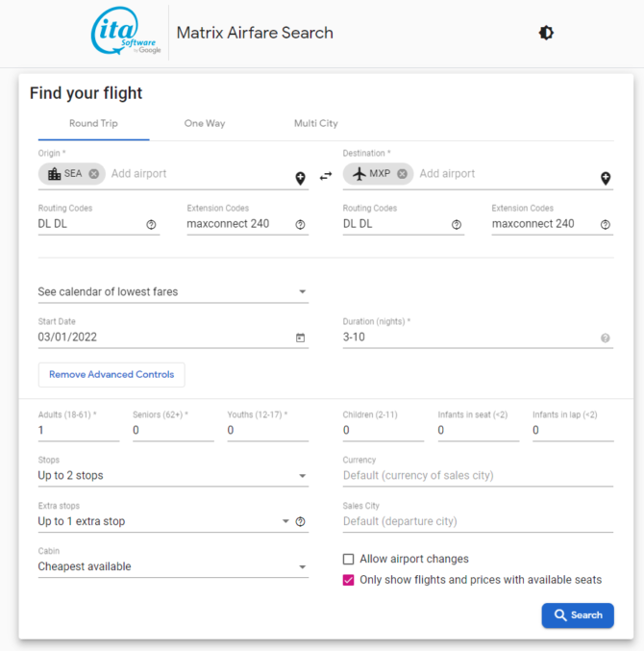The width and height of the screenshot is (644, 651).
Task: Click the Search button
Action: [x=578, y=615]
